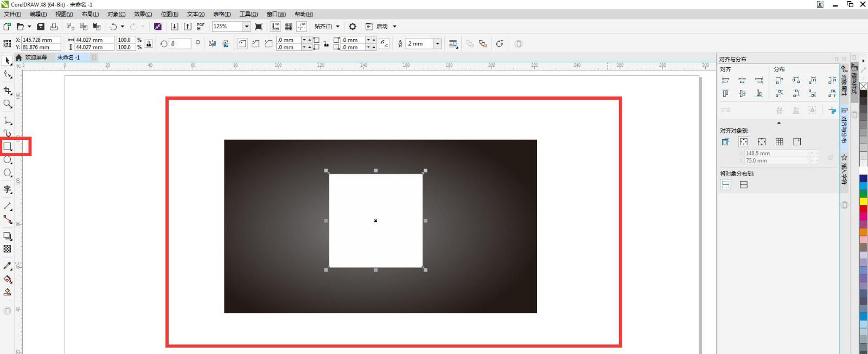Choose the Polygon tool
Screen dimensions: 868x354
pyautogui.click(x=8, y=173)
